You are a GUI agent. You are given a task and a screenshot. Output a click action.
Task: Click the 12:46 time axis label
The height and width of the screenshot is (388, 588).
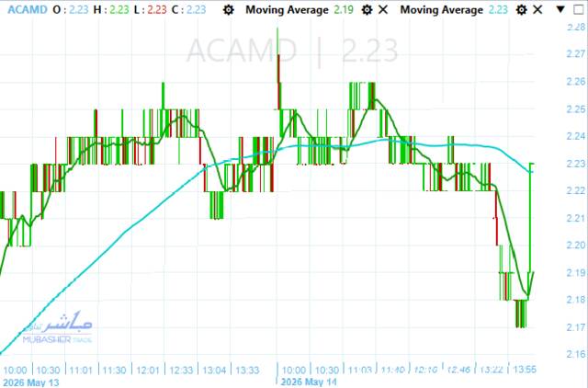pyautogui.click(x=458, y=370)
